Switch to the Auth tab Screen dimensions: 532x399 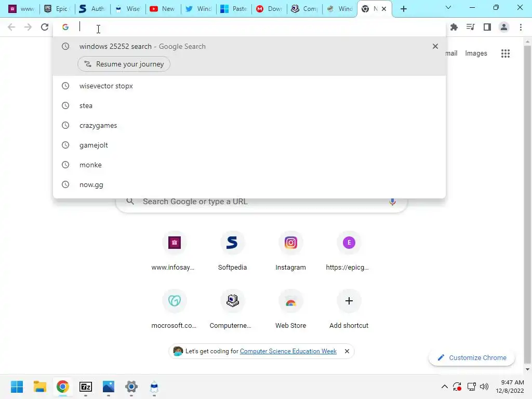tap(92, 9)
